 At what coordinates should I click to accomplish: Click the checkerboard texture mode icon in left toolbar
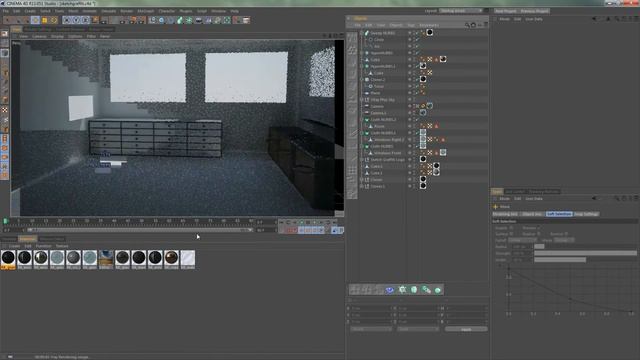[x=5, y=110]
